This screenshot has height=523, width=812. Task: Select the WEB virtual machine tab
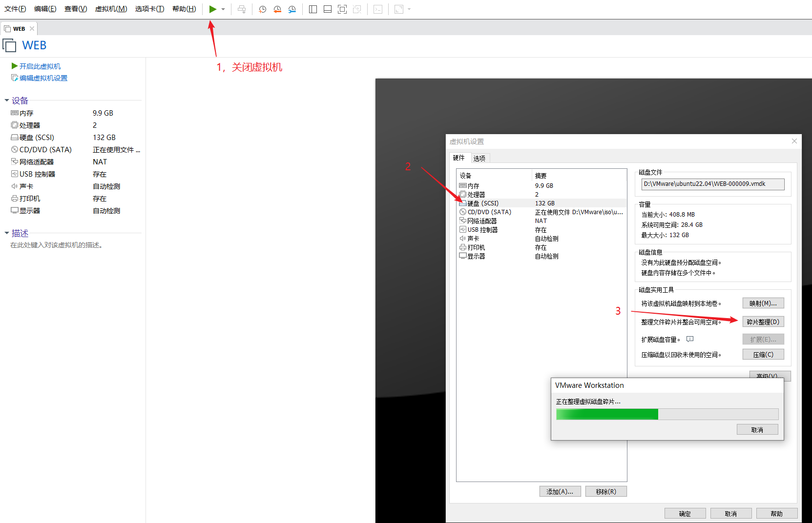click(19, 29)
